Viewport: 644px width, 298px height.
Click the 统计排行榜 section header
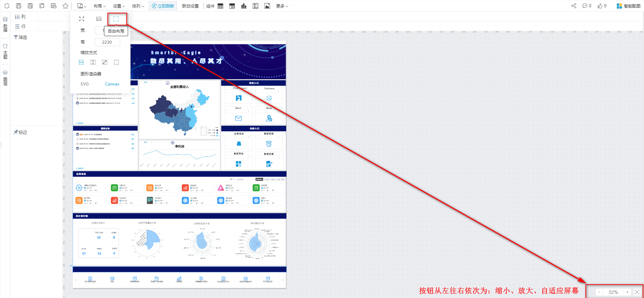[179, 216]
